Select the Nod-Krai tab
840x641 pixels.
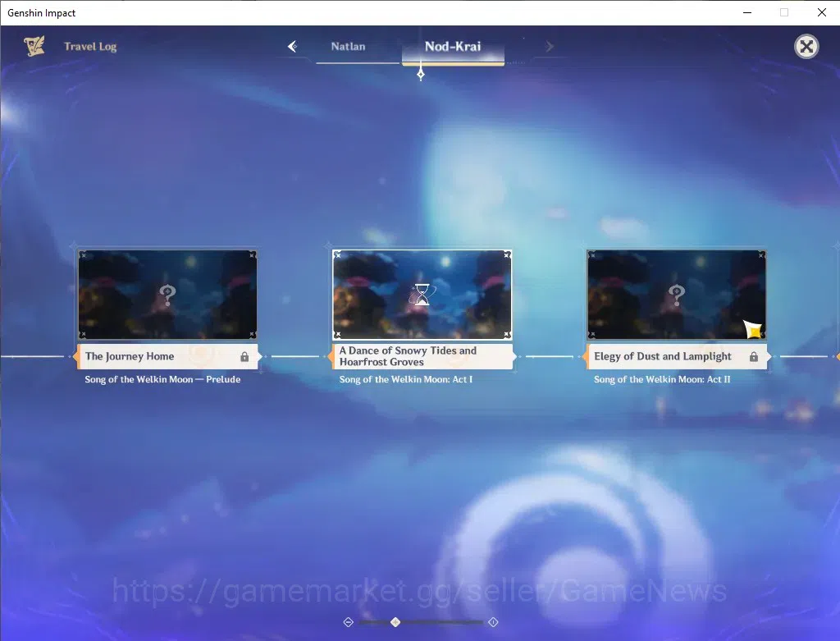[453, 47]
